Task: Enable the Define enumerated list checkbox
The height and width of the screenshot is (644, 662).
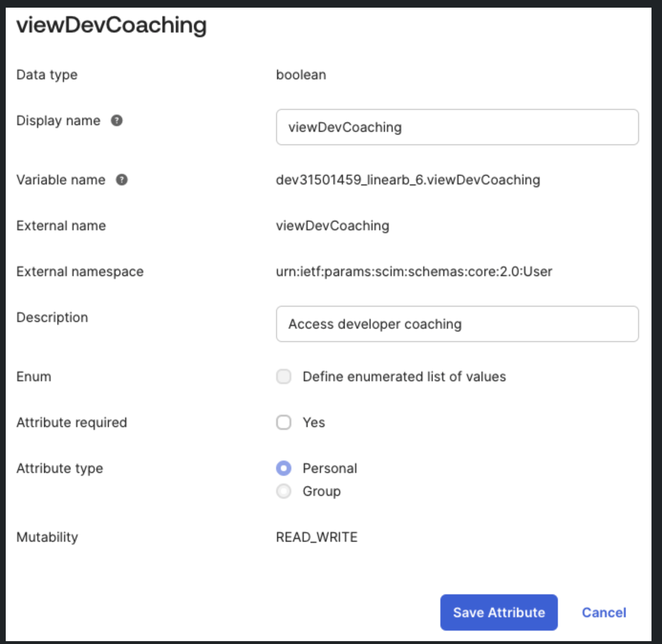Action: coord(284,376)
